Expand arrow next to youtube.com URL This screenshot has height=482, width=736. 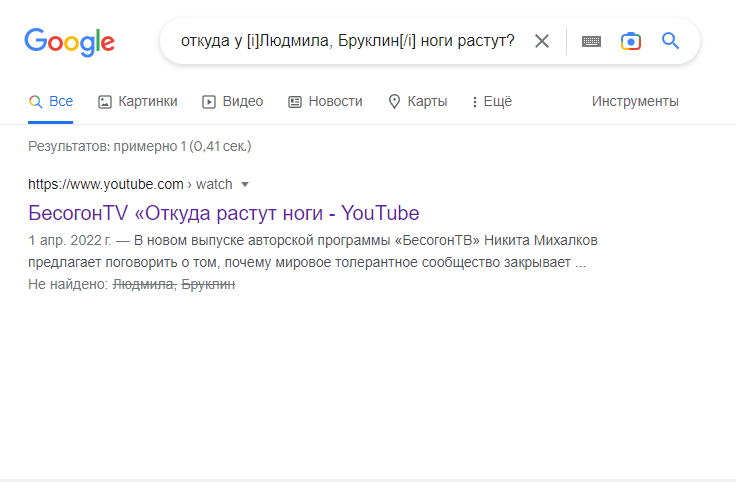point(245,184)
